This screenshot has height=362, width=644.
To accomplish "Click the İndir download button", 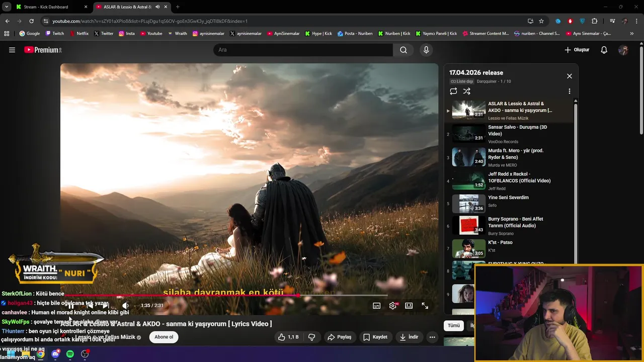I will coord(409,337).
